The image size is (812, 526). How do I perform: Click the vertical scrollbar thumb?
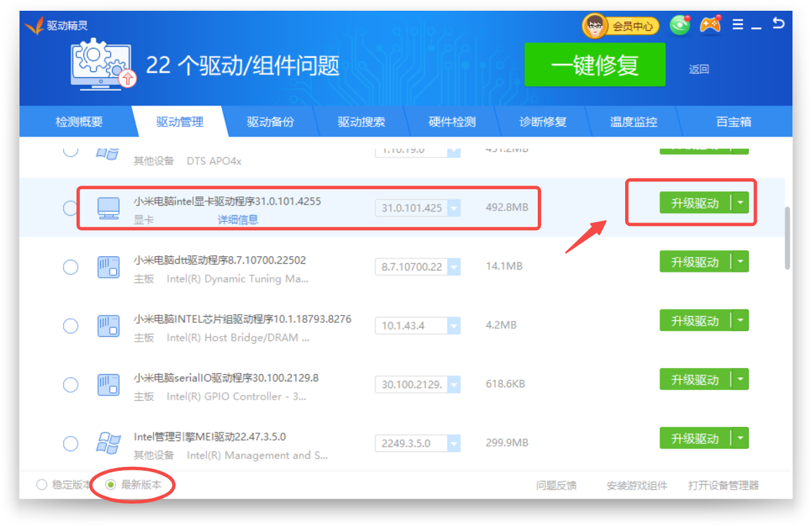[788, 239]
